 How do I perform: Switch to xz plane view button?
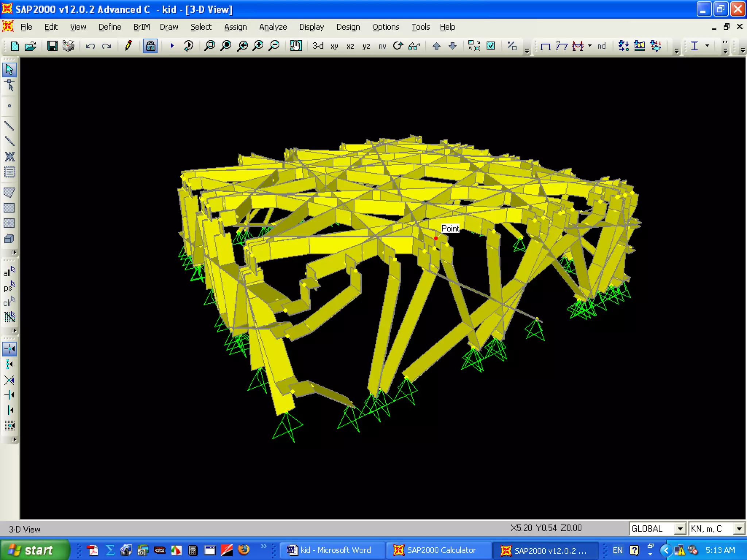point(350,46)
